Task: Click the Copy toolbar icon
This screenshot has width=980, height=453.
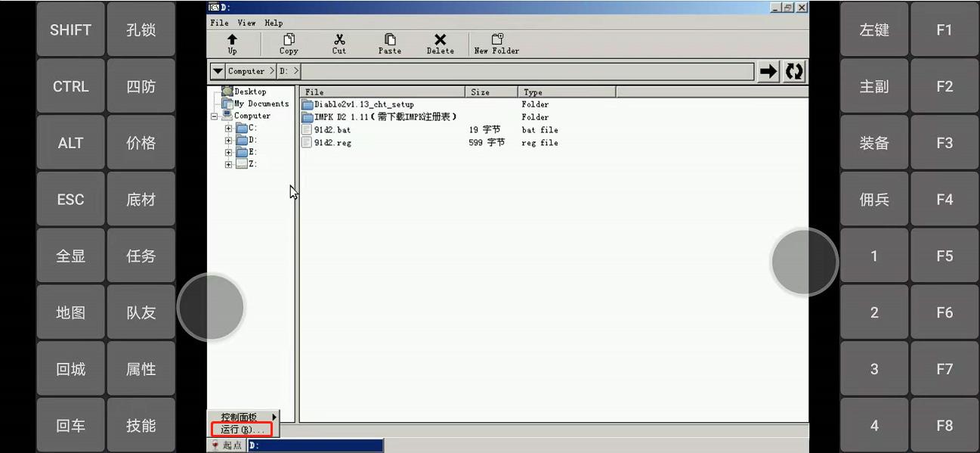Action: 289,39
